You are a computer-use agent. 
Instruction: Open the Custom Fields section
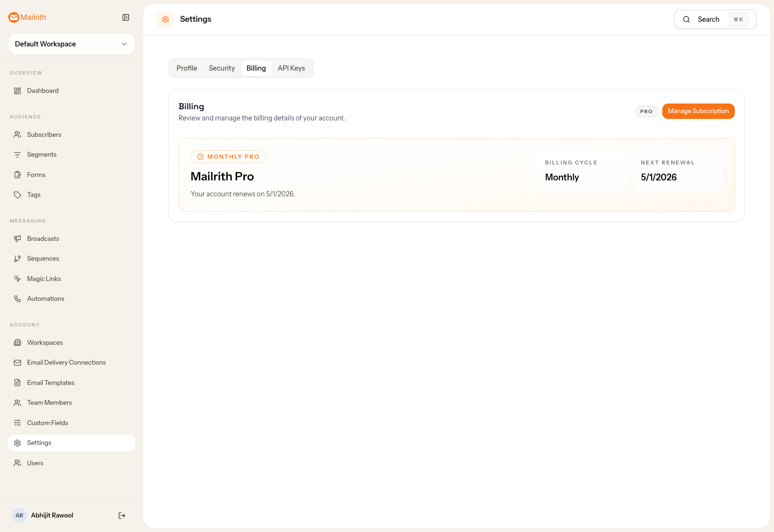pyautogui.click(x=47, y=423)
